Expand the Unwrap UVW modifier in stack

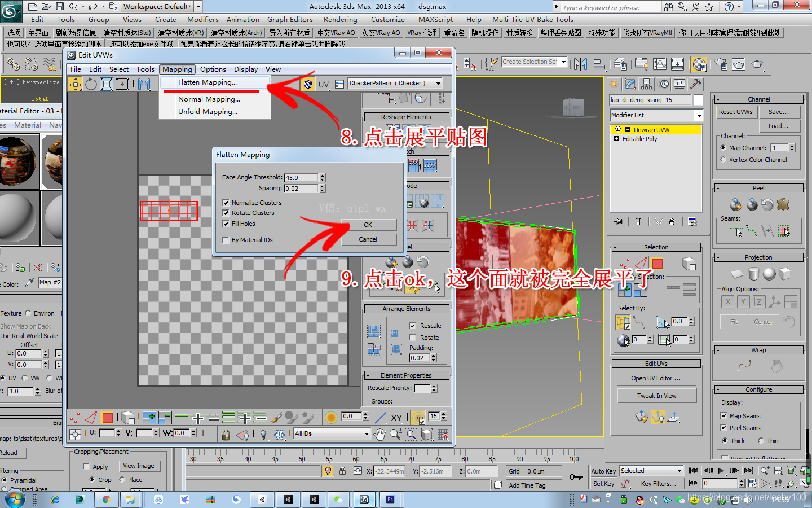(628, 130)
